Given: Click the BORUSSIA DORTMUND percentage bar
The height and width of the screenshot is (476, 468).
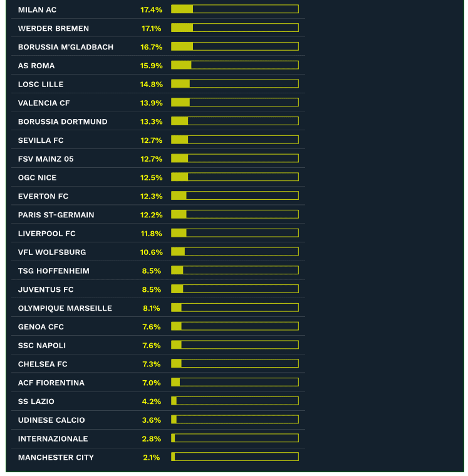Looking at the screenshot, I should 234,122.
